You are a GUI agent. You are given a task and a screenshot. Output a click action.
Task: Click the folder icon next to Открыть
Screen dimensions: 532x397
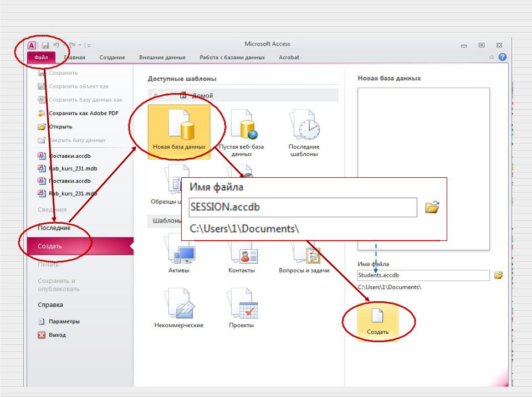(x=42, y=126)
